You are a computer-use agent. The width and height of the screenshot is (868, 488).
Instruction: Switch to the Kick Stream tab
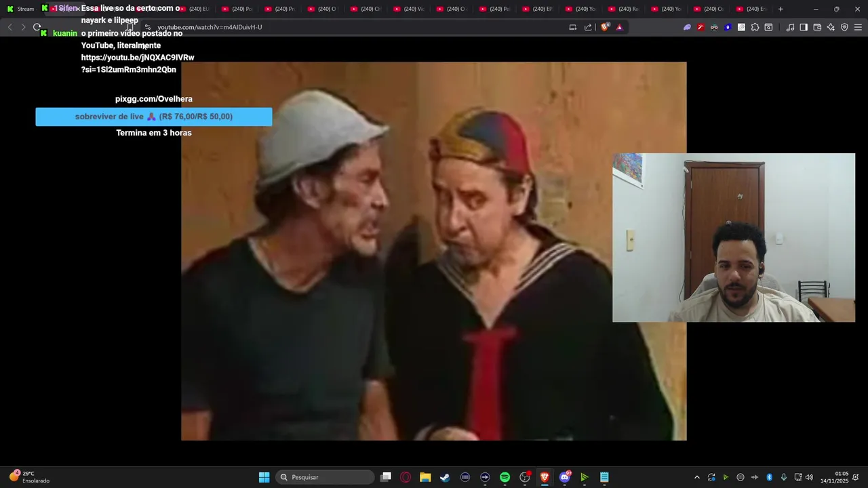(20, 9)
